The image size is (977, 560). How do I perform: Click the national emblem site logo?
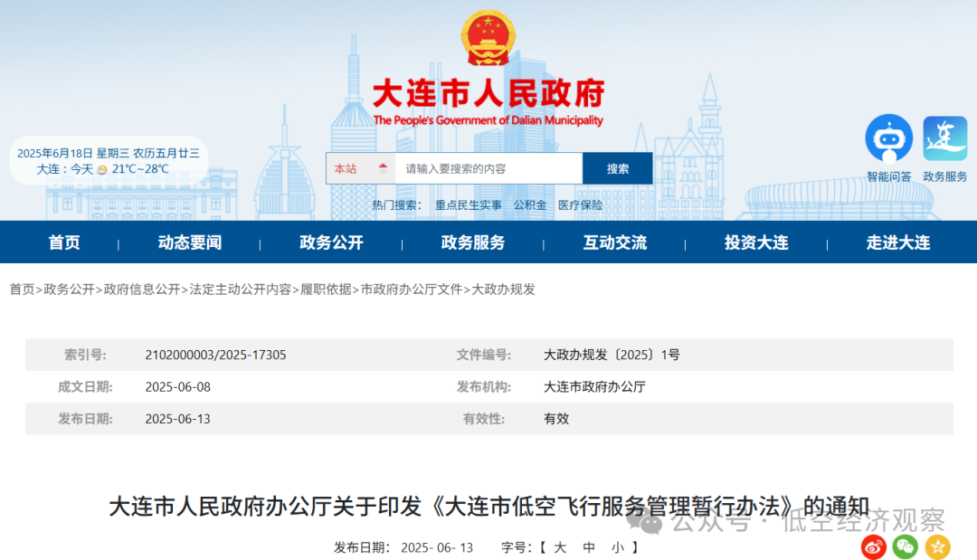point(488,36)
